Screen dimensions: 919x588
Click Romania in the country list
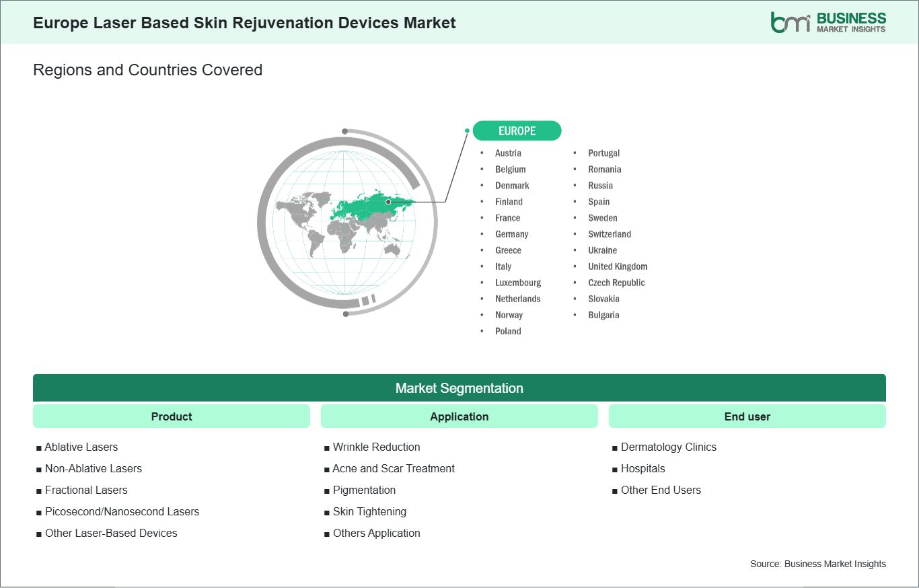tap(604, 170)
